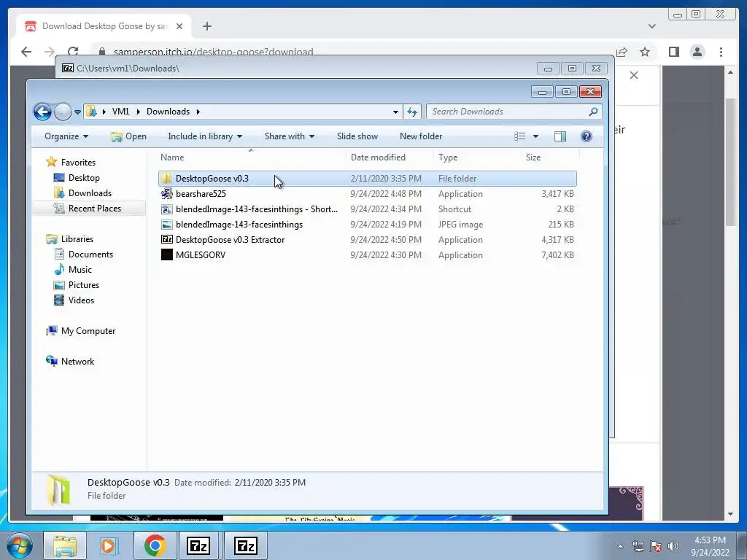Click the volume speaker tray icon

pos(673,546)
